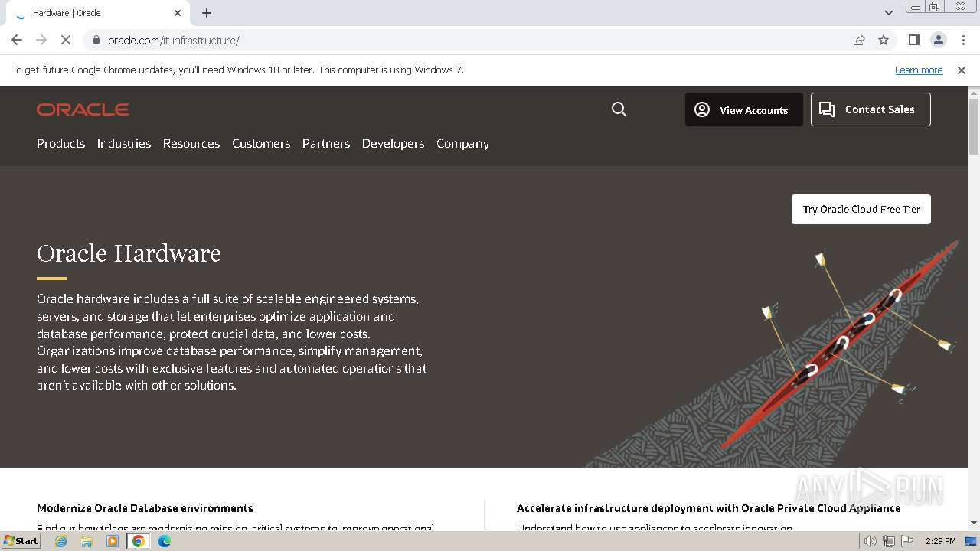Click the scrollbar down arrow
Image resolution: width=980 pixels, height=551 pixels.
[974, 523]
